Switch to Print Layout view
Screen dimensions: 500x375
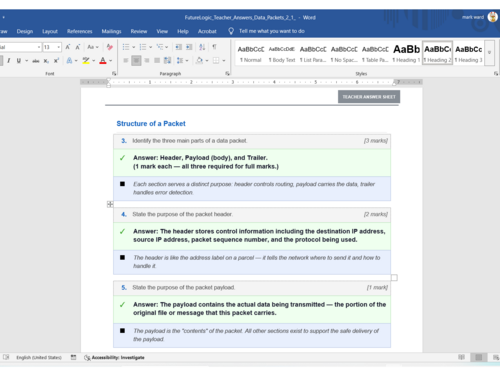tap(479, 358)
